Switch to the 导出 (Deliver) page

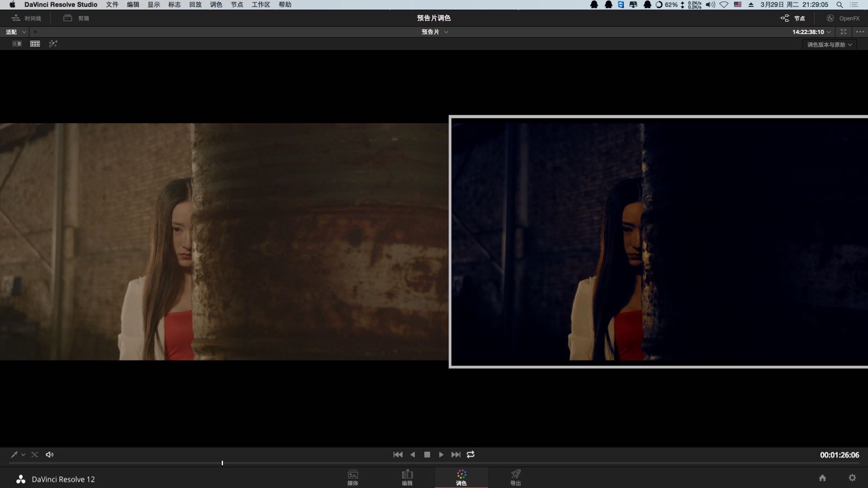coord(515,478)
